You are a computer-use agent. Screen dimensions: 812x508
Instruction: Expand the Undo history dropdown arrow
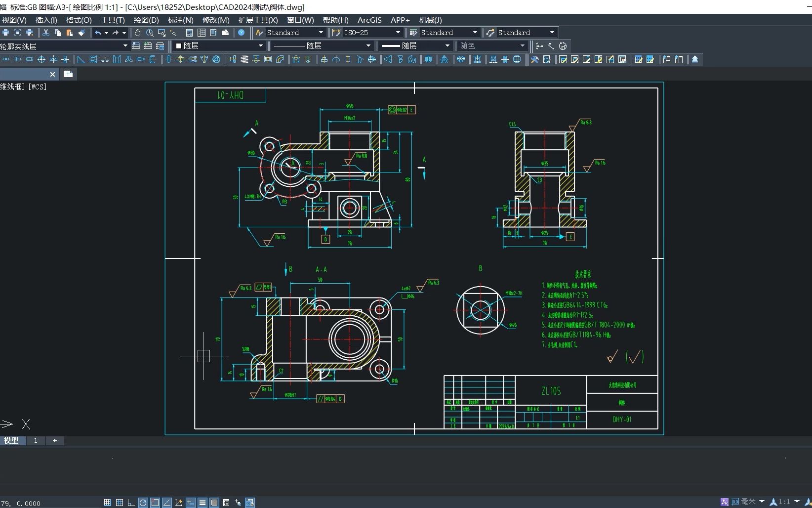pos(106,33)
